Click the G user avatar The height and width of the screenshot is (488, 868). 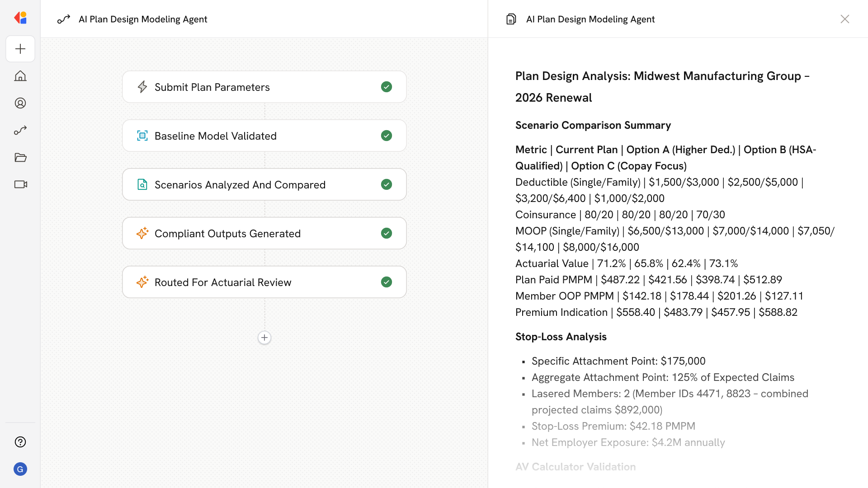pos(20,469)
